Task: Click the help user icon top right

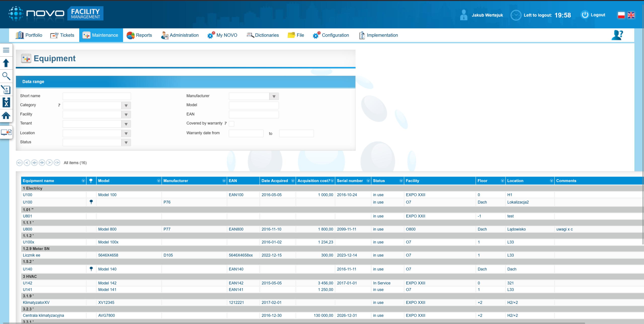Action: coord(617,35)
